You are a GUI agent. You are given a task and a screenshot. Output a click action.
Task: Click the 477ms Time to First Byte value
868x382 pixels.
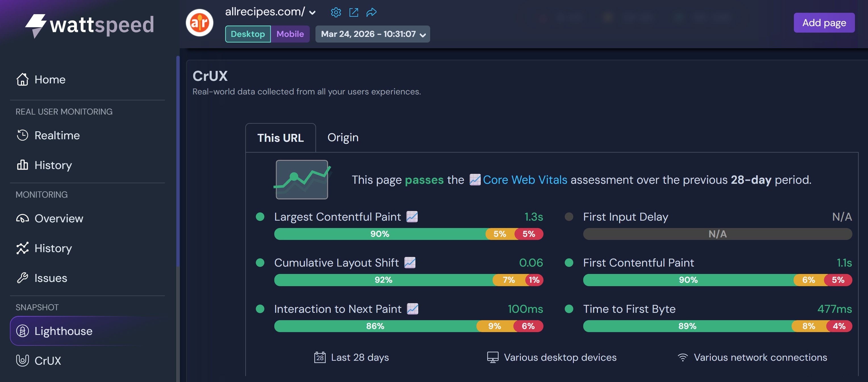(834, 309)
